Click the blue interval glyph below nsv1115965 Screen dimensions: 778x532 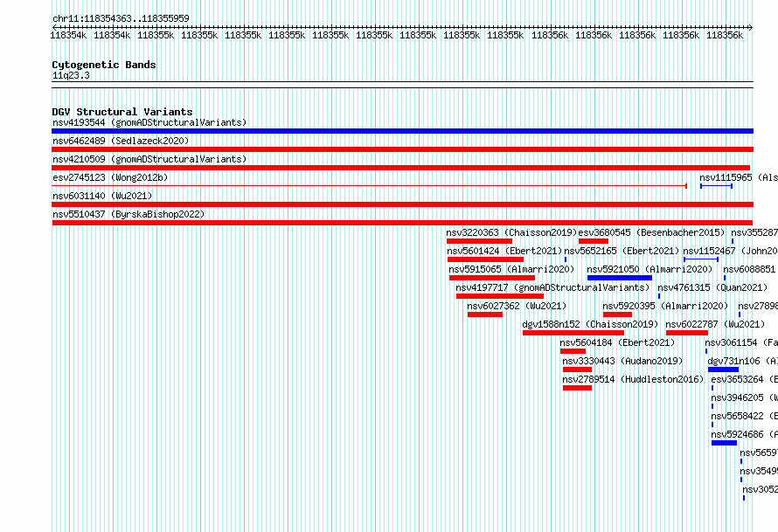(x=717, y=186)
